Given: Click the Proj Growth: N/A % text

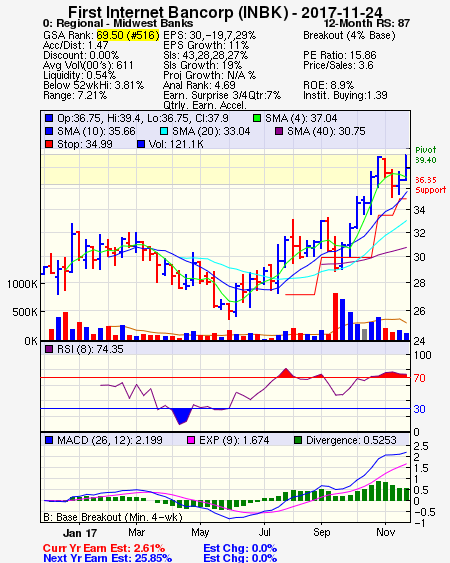Looking at the screenshot, I should 209,75.
